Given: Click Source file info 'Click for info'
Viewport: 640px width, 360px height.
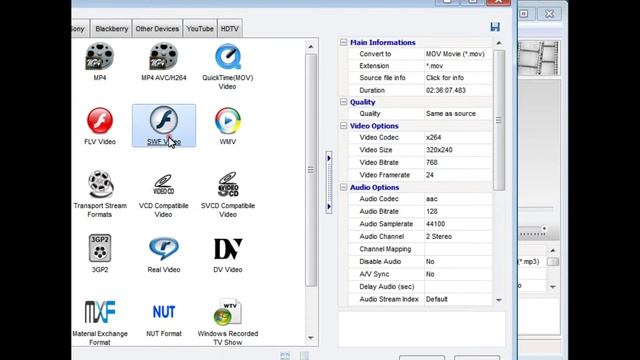Looking at the screenshot, I should pos(458,78).
